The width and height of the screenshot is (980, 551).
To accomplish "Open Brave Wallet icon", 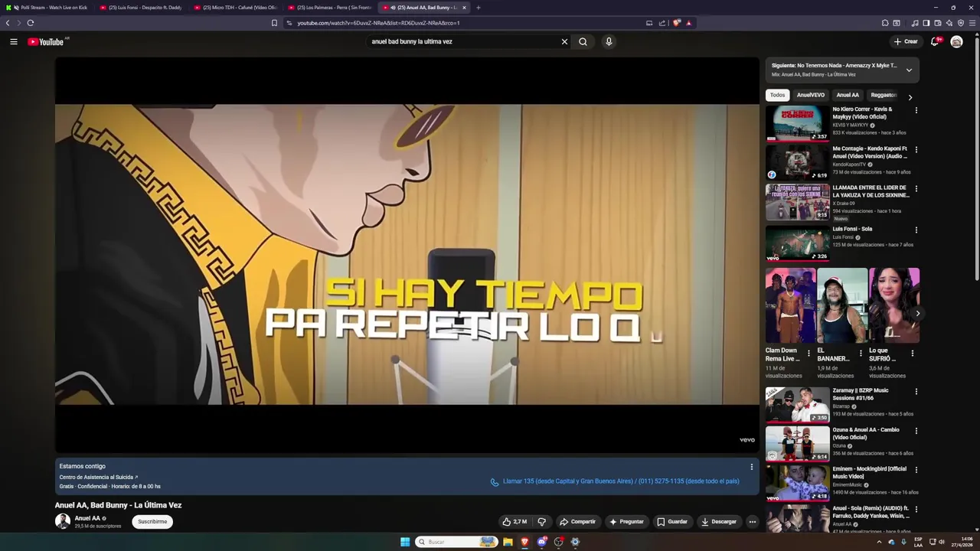I will (x=937, y=23).
